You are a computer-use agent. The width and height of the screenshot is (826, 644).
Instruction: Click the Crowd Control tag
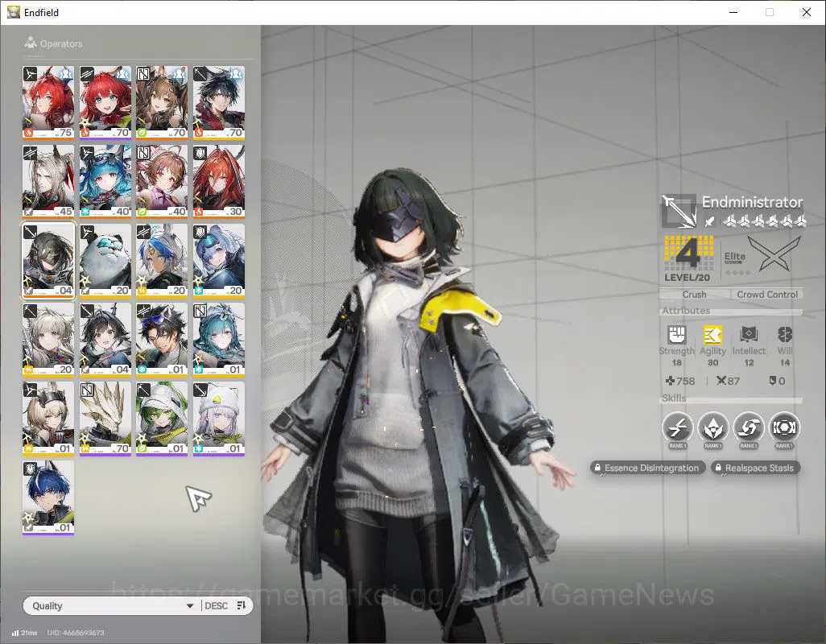click(767, 295)
